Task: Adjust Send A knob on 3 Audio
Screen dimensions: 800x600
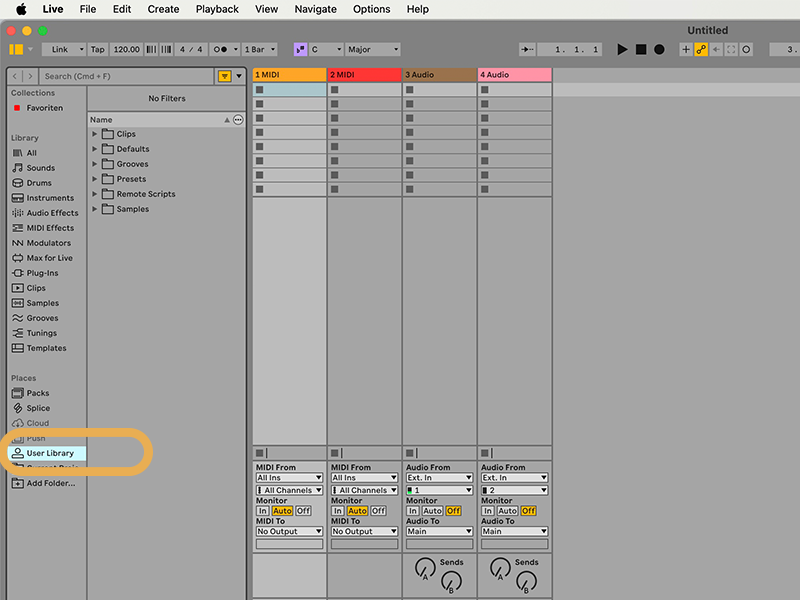Action: [x=425, y=568]
